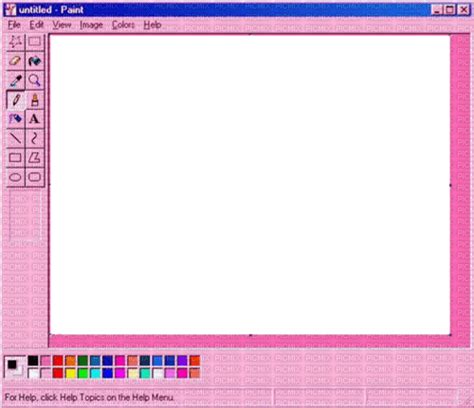Viewport: 474px width, 408px height.
Task: Pick the dark green color swatch
Action: (83, 360)
